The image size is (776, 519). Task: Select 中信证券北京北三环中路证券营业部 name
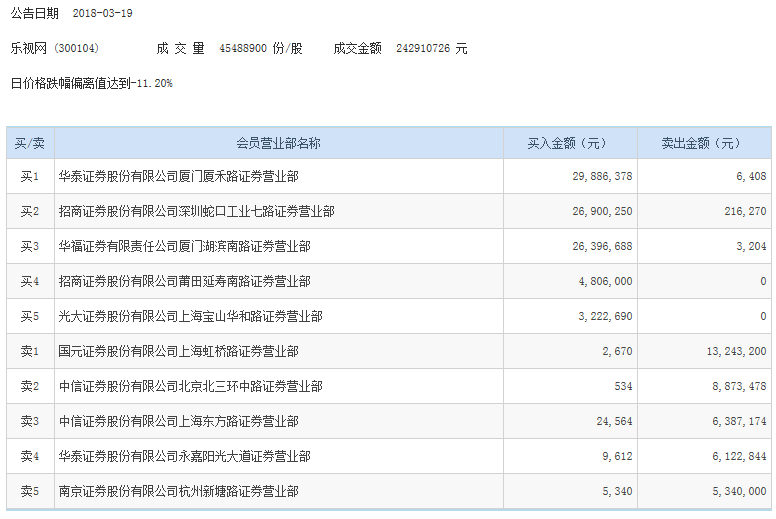(191, 386)
